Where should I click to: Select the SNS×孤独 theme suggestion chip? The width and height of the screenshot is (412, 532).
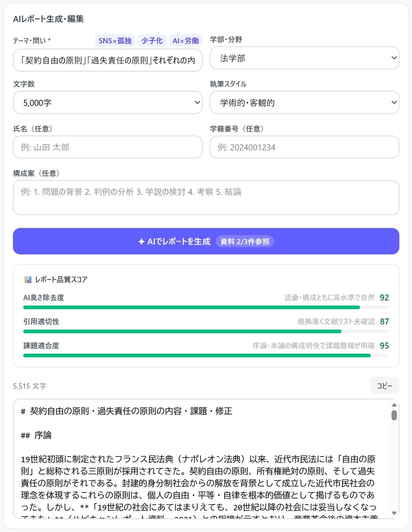(x=115, y=41)
